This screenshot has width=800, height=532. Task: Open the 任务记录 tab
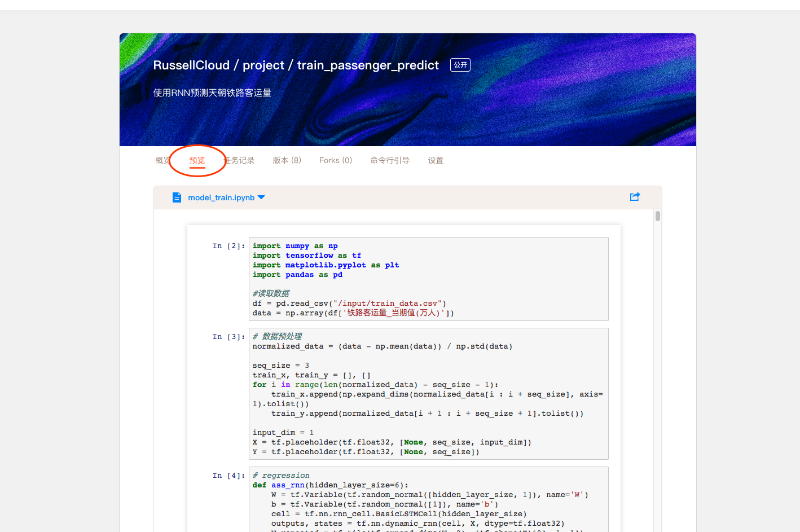(240, 161)
